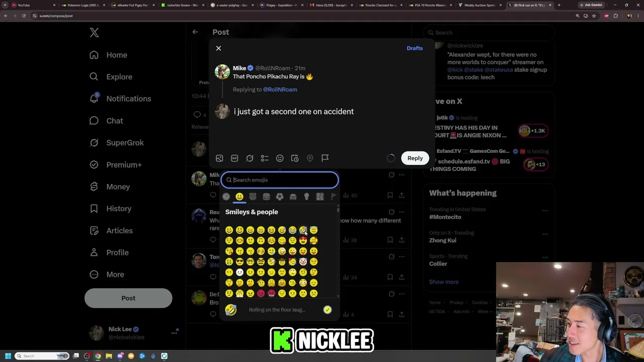Pick the clown face emoji

point(303,262)
